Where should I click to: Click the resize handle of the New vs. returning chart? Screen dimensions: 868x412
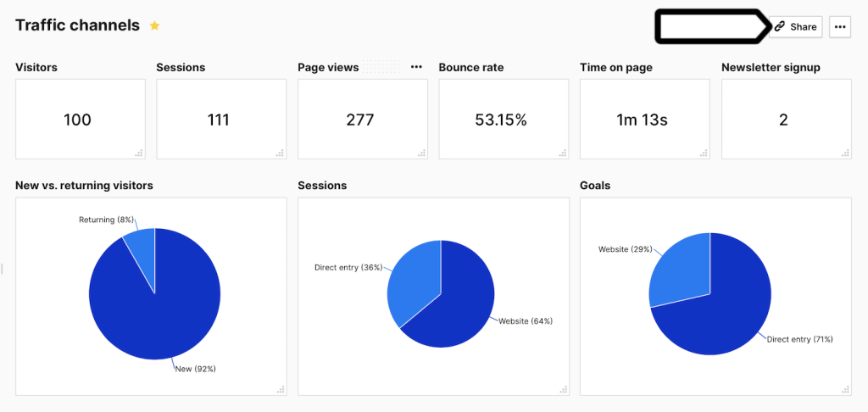pyautogui.click(x=281, y=389)
